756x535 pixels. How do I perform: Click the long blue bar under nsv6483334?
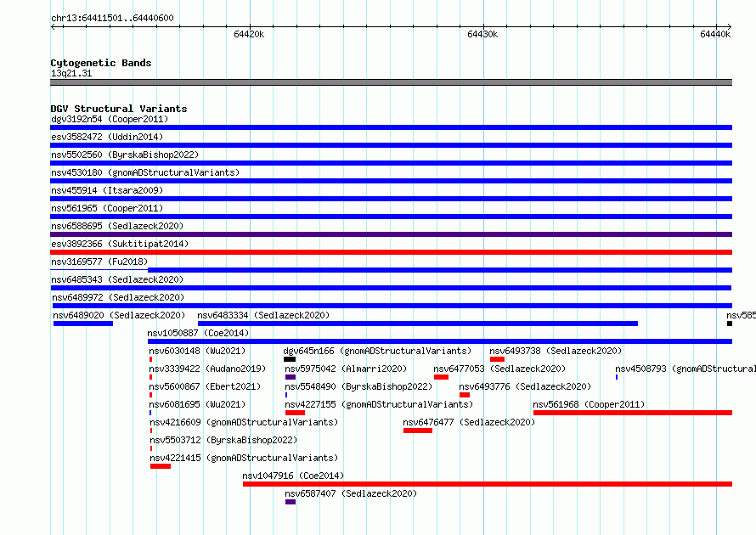coord(418,324)
